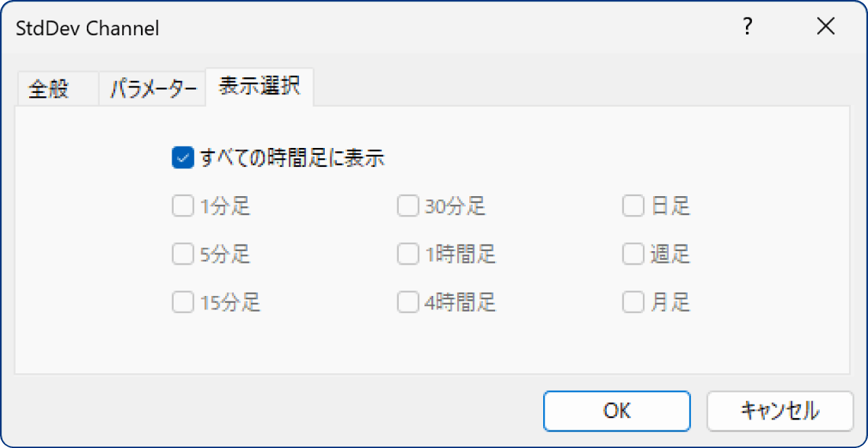Switch to the 全般 tab
The width and height of the screenshot is (868, 448).
tap(49, 90)
